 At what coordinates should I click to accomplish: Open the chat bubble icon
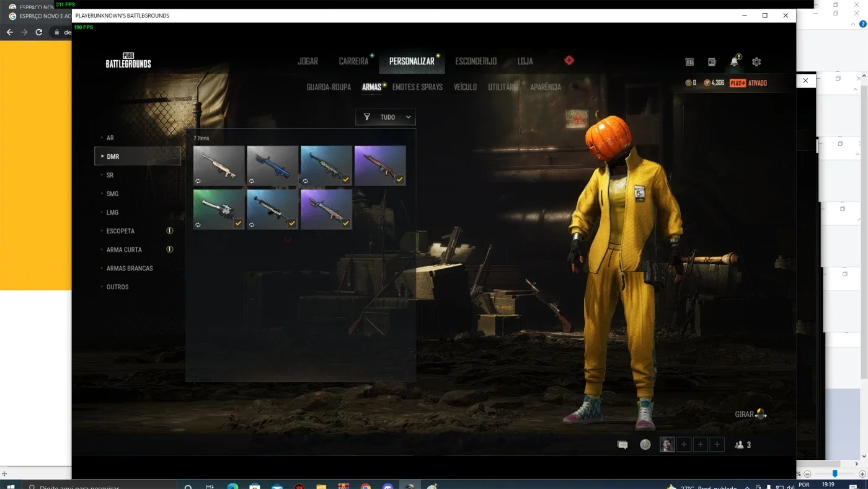coord(622,444)
